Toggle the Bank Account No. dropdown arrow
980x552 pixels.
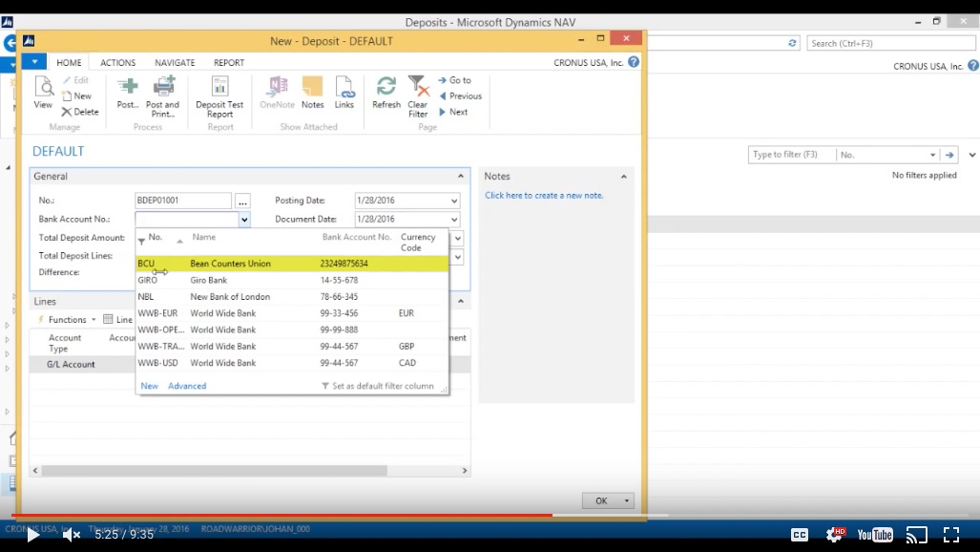coord(244,219)
